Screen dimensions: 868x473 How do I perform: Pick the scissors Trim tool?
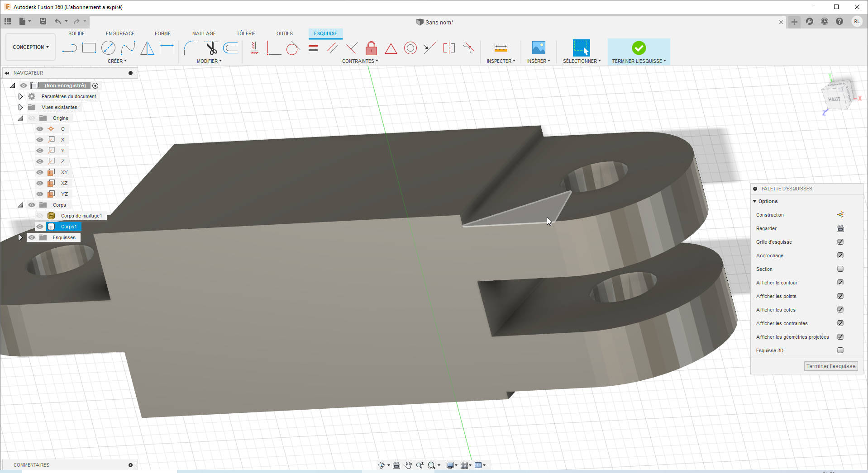pyautogui.click(x=211, y=48)
